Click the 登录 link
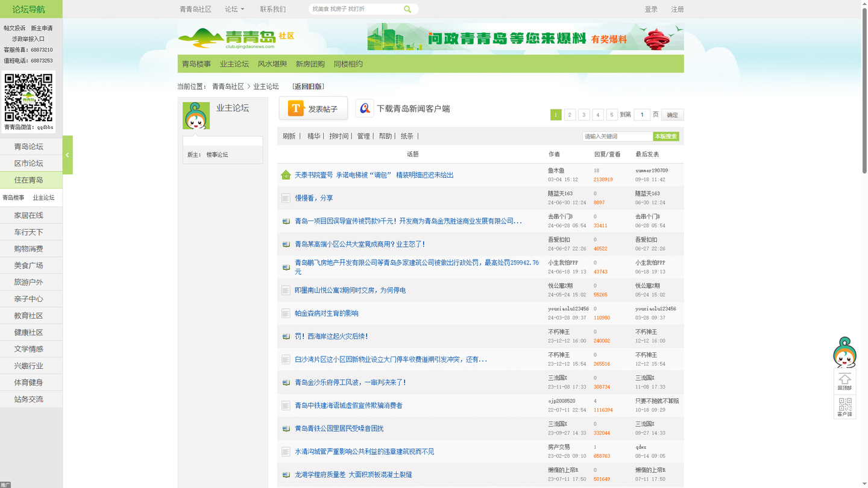The width and height of the screenshot is (868, 488). (651, 9)
